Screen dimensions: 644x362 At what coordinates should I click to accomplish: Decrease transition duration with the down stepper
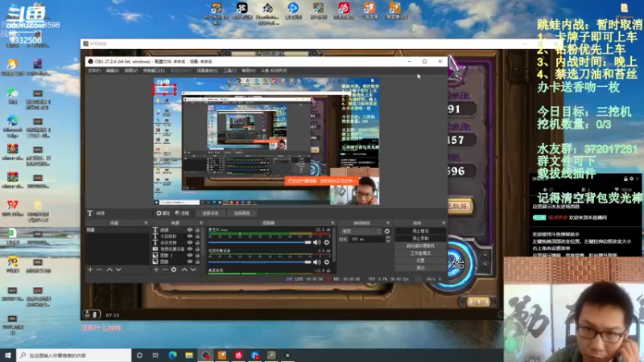point(388,241)
